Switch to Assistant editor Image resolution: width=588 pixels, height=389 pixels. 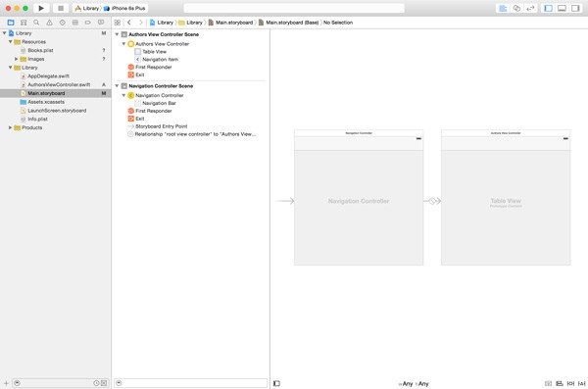pyautogui.click(x=516, y=8)
